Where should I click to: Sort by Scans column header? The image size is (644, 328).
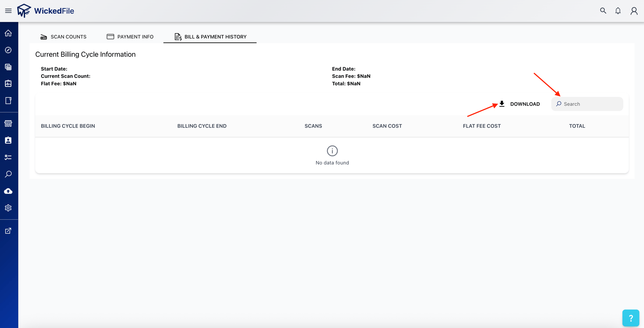[313, 126]
